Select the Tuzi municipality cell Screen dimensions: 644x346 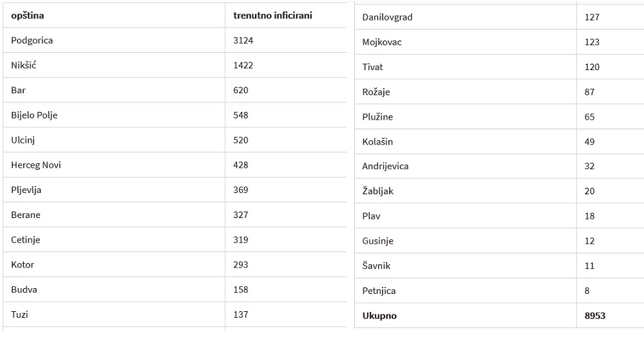pos(114,314)
